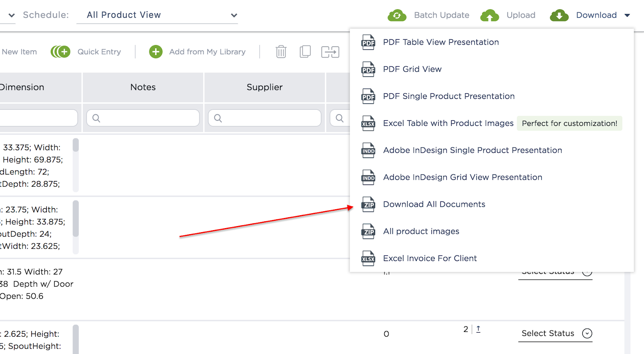Click the Notes column search field

(x=143, y=118)
